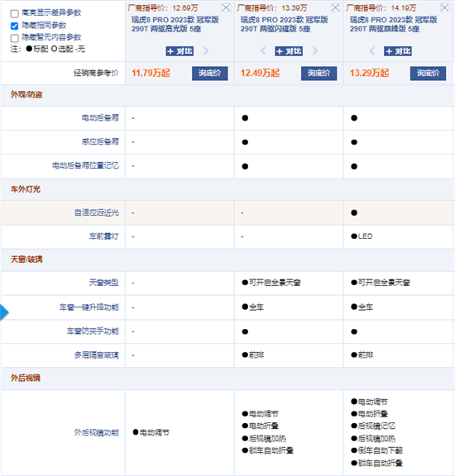The width and height of the screenshot is (455, 476).
Task: Remove the 14.19万 巅峰版 car column
Action: tap(444, 7)
